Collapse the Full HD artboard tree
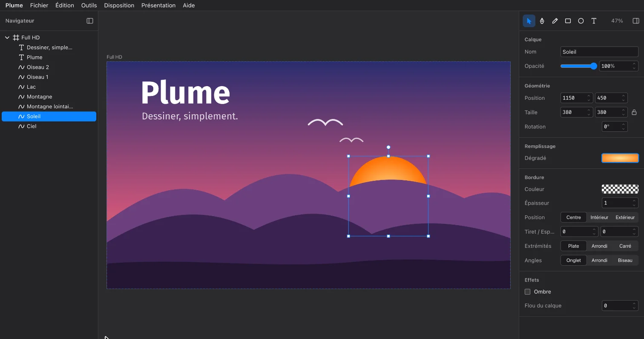Viewport: 644px width, 339px height. [7, 38]
